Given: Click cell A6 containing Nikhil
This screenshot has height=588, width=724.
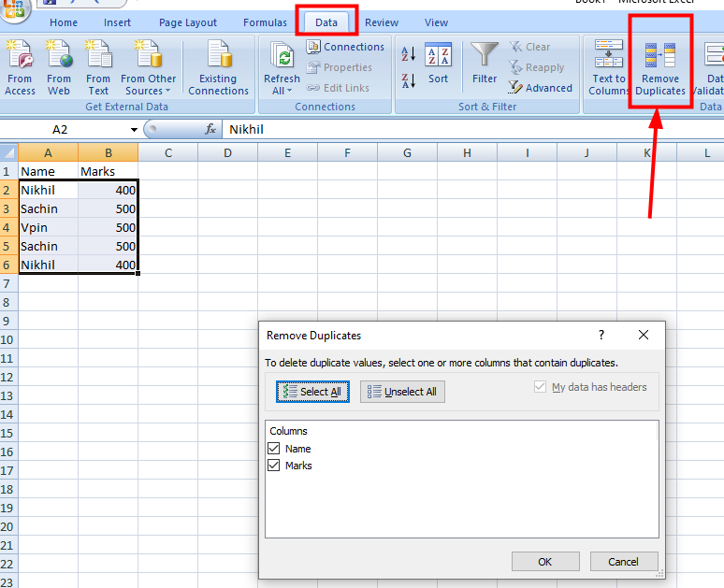Looking at the screenshot, I should (48, 265).
